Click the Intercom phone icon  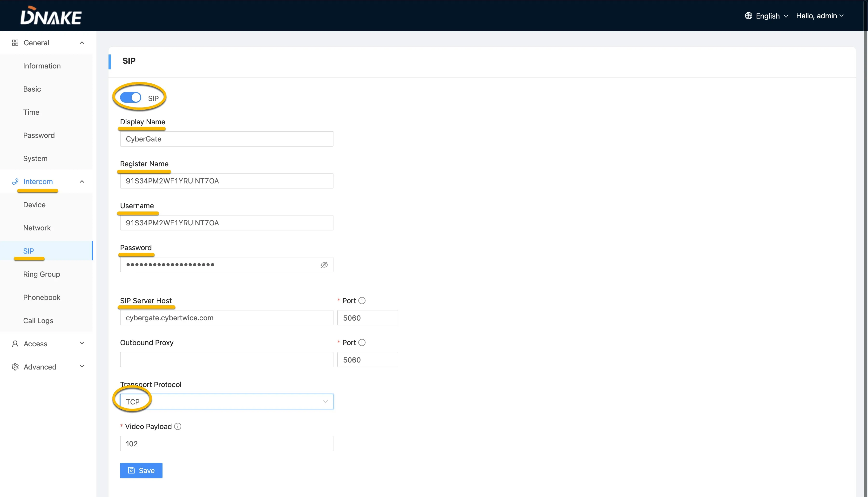(15, 181)
